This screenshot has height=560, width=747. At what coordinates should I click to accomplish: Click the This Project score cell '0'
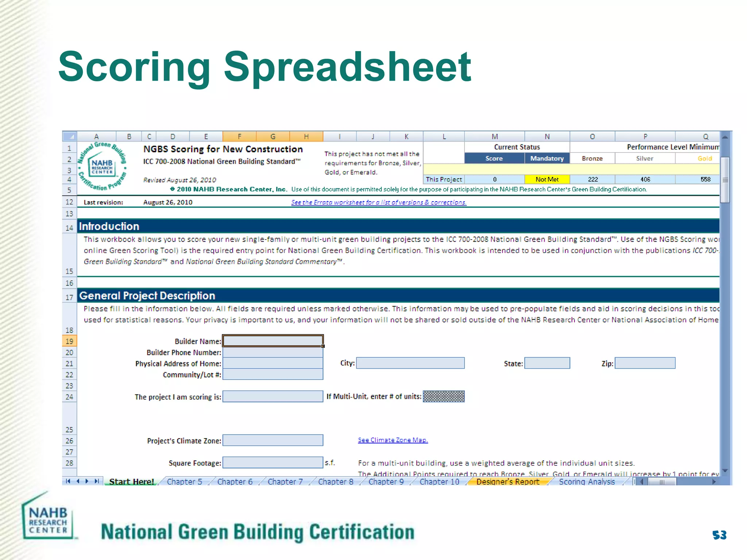pos(495,179)
